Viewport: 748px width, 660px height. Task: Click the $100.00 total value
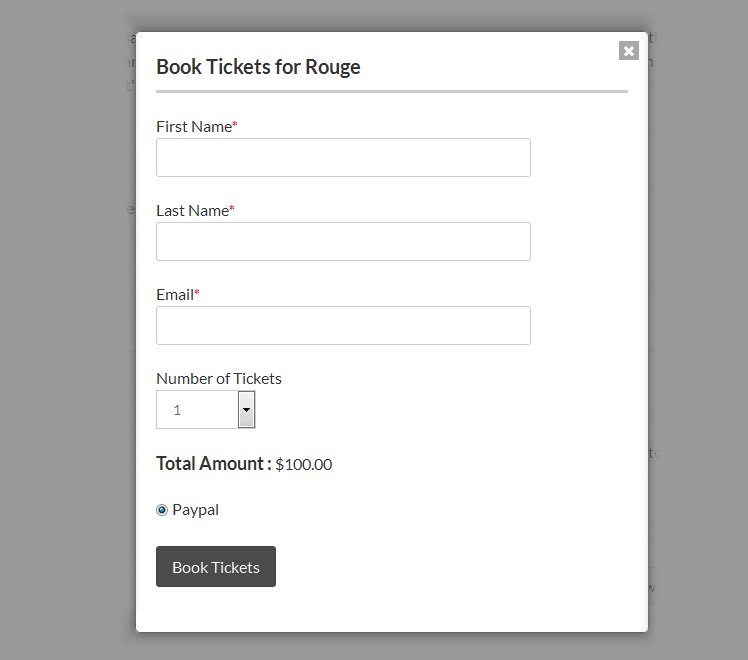303,464
